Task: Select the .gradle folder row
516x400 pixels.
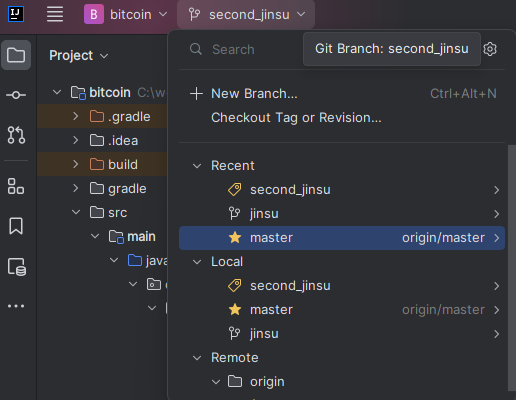Action: pyautogui.click(x=103, y=116)
